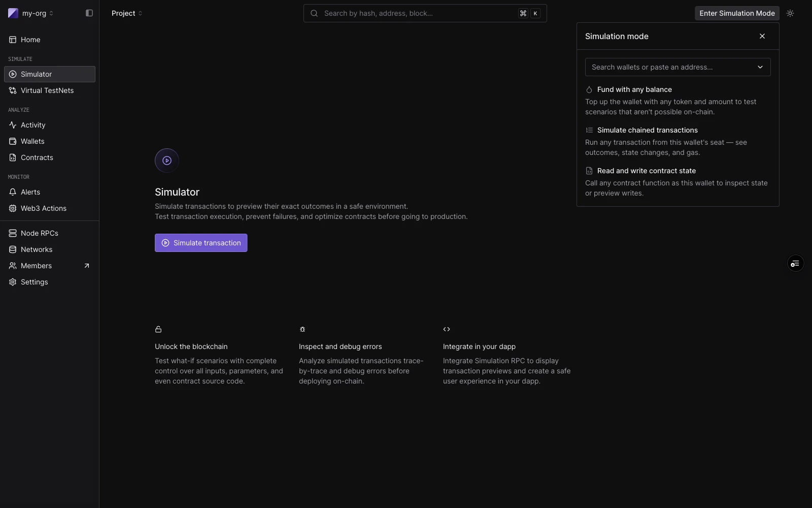The height and width of the screenshot is (508, 812).
Task: Click Simulate chained transactions title
Action: [x=648, y=130]
